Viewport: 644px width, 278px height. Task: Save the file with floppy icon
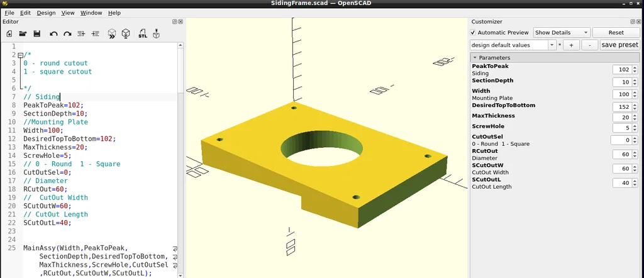(x=36, y=34)
